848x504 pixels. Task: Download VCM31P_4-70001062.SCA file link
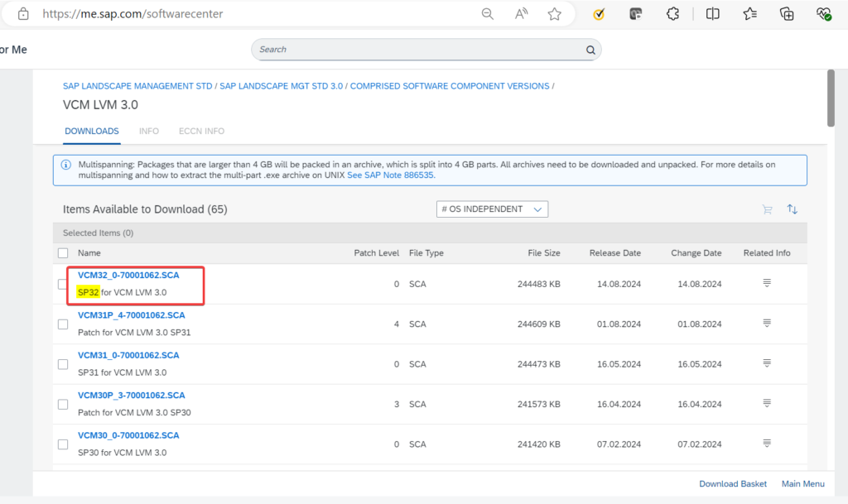132,315
